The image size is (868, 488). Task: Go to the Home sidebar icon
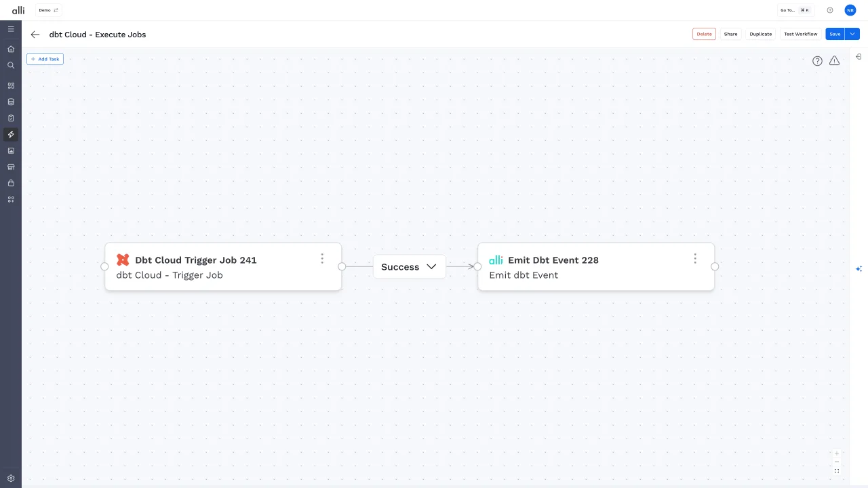[11, 49]
